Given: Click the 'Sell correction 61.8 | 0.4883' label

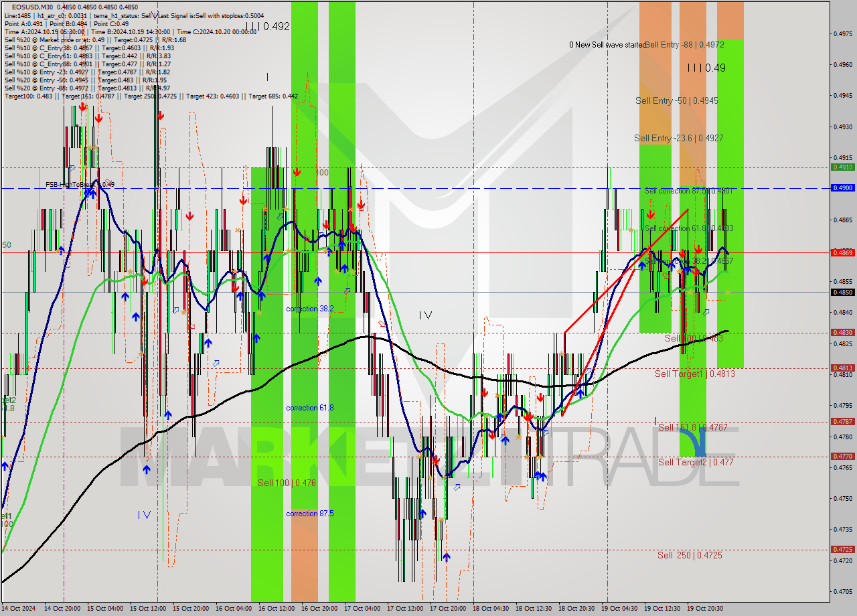Looking at the screenshot, I should pos(689,228).
